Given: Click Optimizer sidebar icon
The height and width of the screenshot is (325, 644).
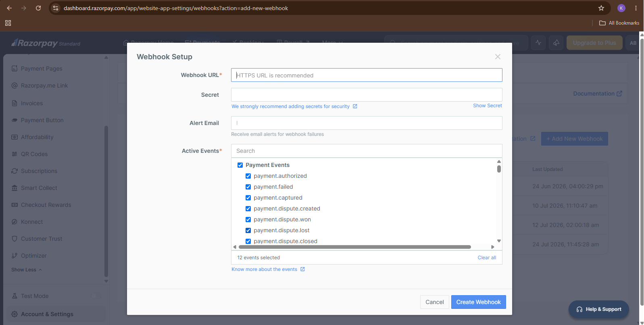Looking at the screenshot, I should (x=15, y=256).
